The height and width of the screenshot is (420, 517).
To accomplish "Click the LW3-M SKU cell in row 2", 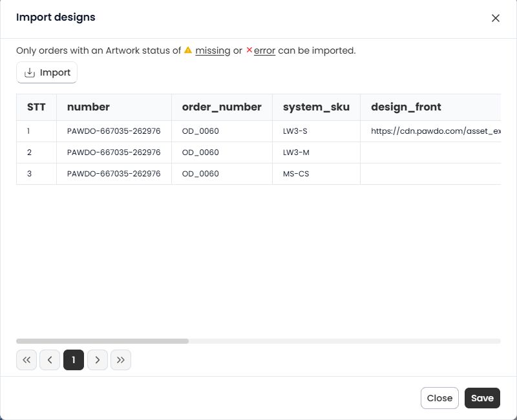I will pyautogui.click(x=295, y=152).
